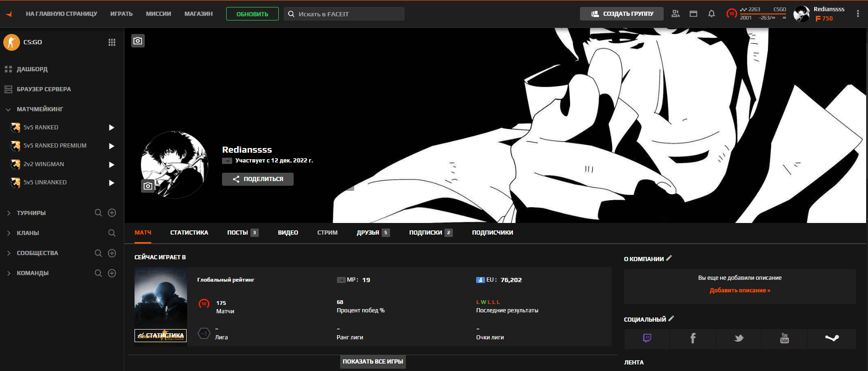
Task: Select 5v5 RANKED PREMIUM queue
Action: 55,146
